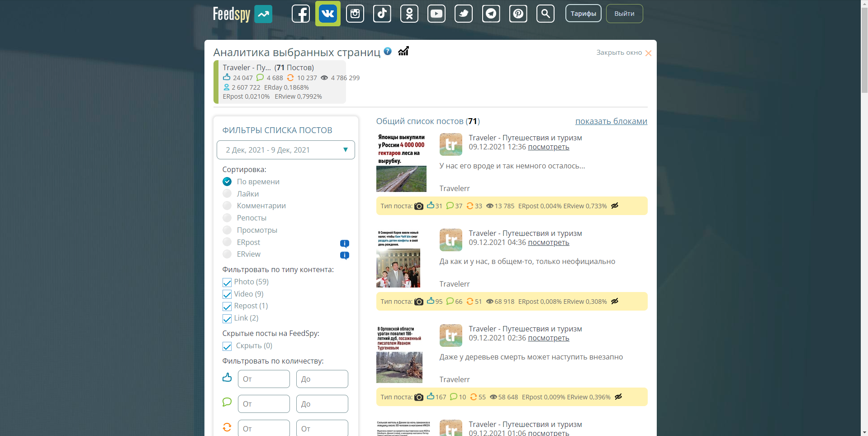Image resolution: width=868 pixels, height=436 pixels.
Task: Click the 'Выйти' logout button
Action: 624,14
